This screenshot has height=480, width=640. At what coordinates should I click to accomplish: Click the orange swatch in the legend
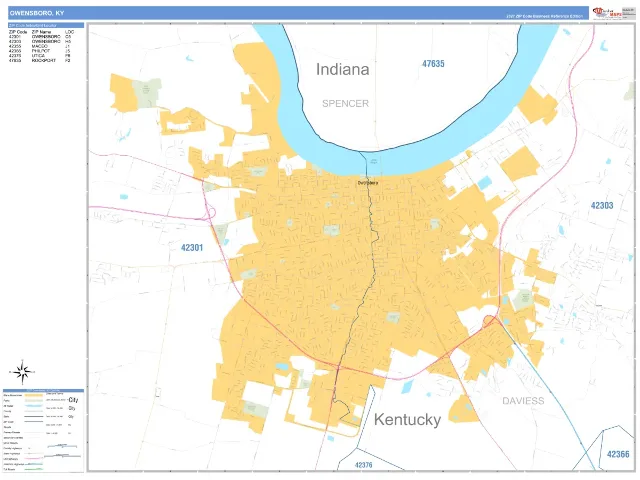pos(34,395)
